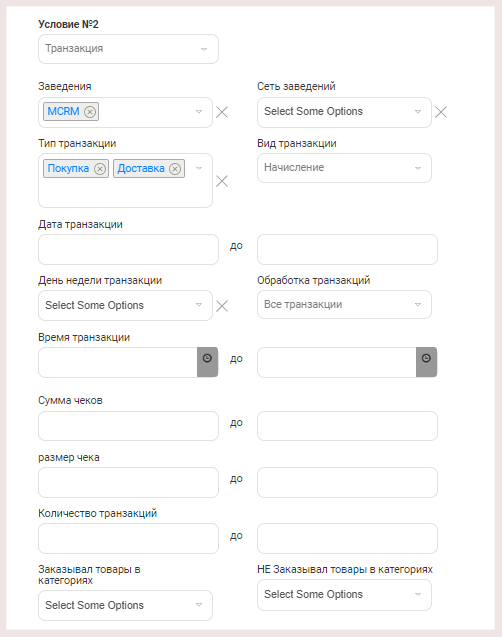Open Заказывал товары в категориях dropdown
The width and height of the screenshot is (502, 637).
pos(126,605)
